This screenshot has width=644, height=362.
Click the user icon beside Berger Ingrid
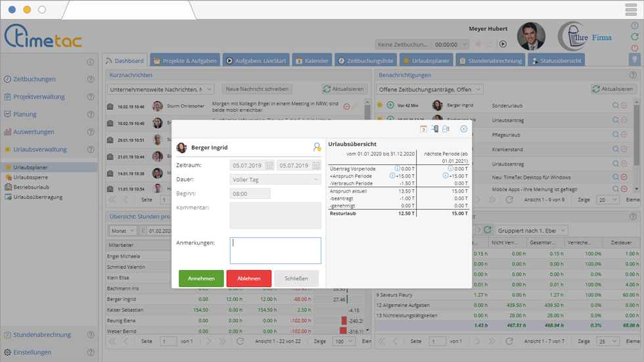[317, 148]
